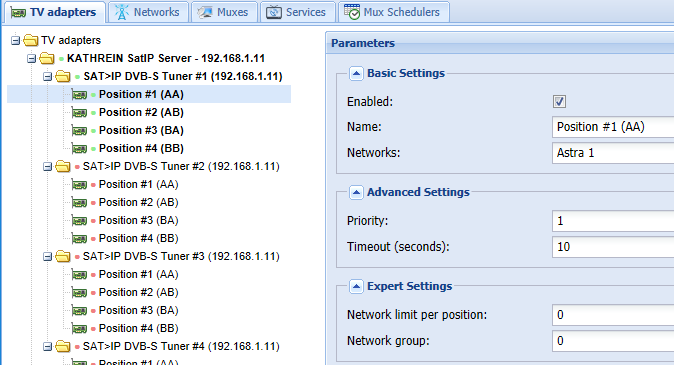Uncheck the Enabled checkbox
The width and height of the screenshot is (674, 365).
point(559,101)
